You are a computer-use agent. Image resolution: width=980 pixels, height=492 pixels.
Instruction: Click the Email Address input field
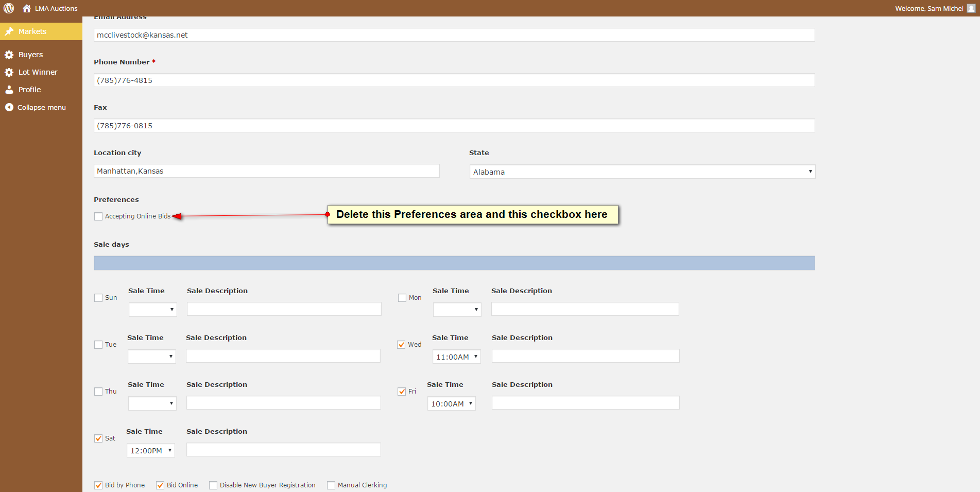coord(454,35)
